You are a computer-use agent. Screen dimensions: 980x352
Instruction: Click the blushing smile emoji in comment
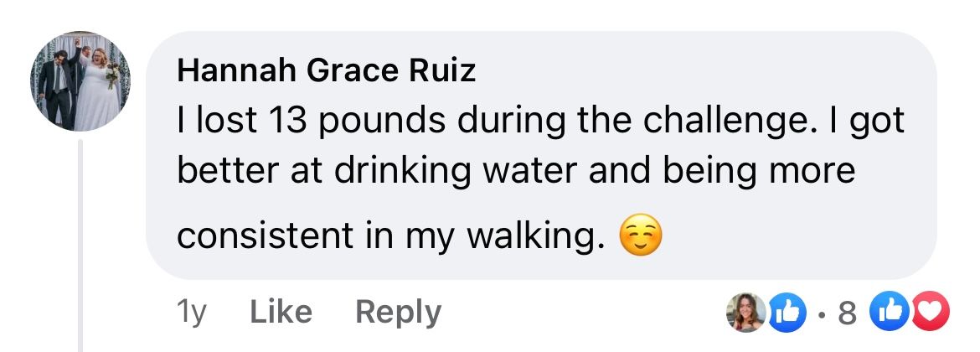coord(639,235)
